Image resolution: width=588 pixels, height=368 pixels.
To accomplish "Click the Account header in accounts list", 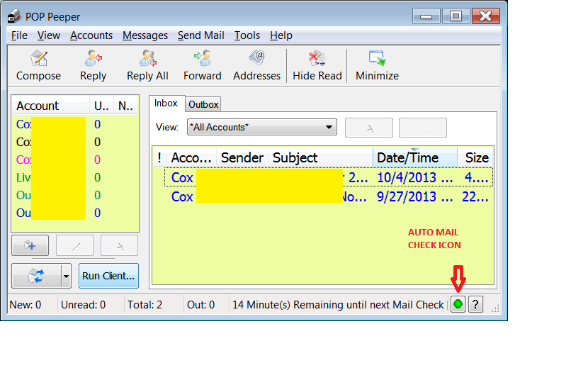I will point(50,106).
